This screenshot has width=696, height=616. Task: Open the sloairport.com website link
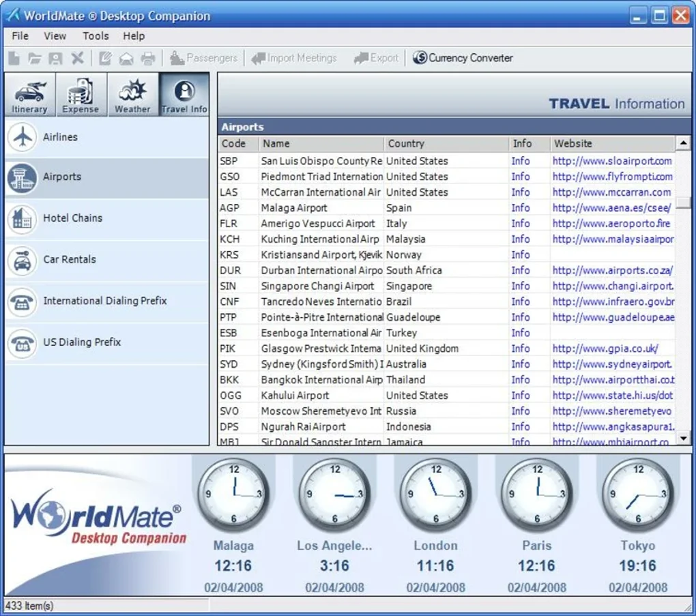click(612, 161)
